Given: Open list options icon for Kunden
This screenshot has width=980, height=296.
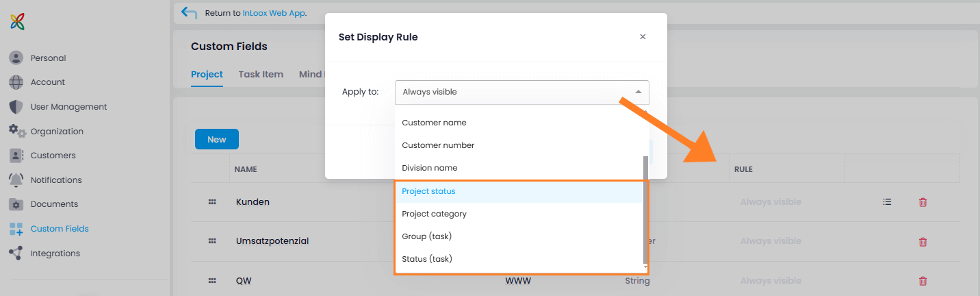Looking at the screenshot, I should 887,202.
